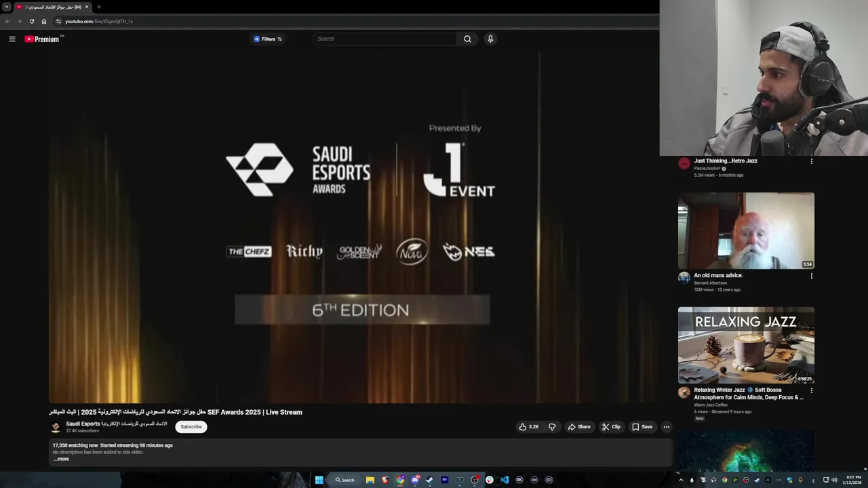Viewport: 868px width, 488px height.
Task: Open options for 'Relaxing Winter Jazz' video
Action: 811,390
